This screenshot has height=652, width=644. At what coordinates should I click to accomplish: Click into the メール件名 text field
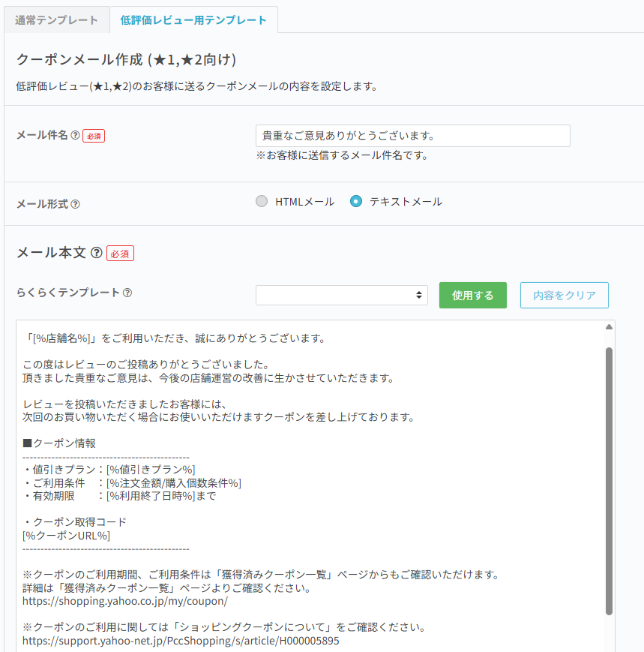tap(412, 136)
